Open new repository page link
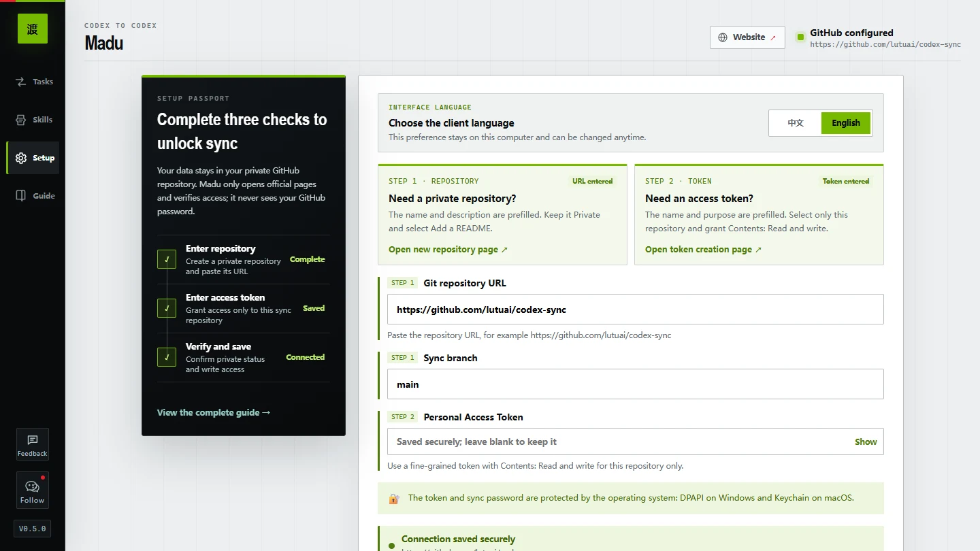This screenshot has width=980, height=551. pyautogui.click(x=448, y=250)
